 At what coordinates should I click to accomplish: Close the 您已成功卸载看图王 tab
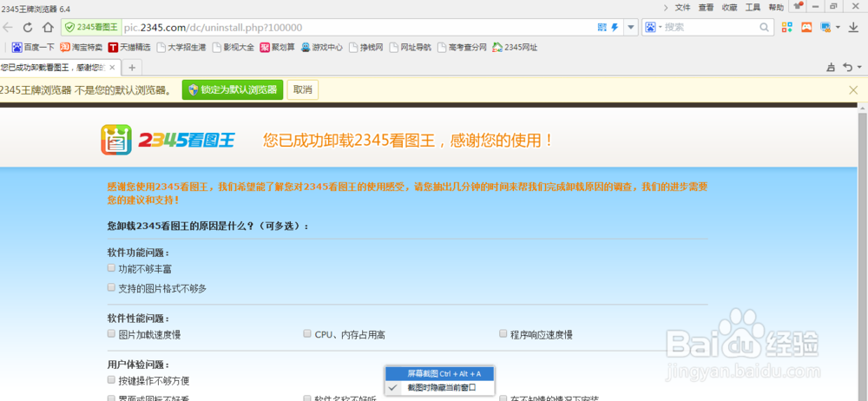(112, 68)
